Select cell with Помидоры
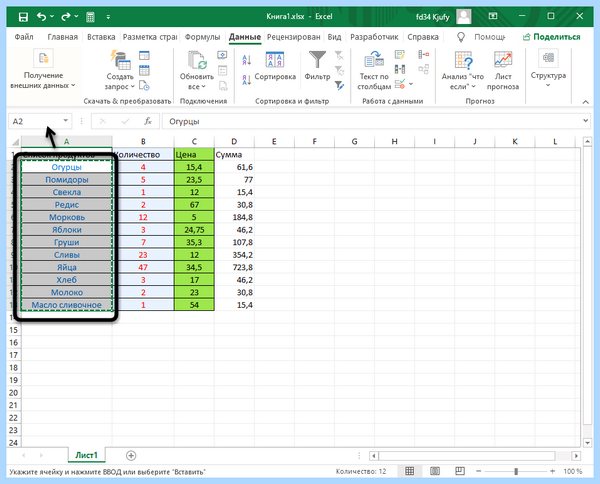The image size is (600, 484). pyautogui.click(x=67, y=179)
